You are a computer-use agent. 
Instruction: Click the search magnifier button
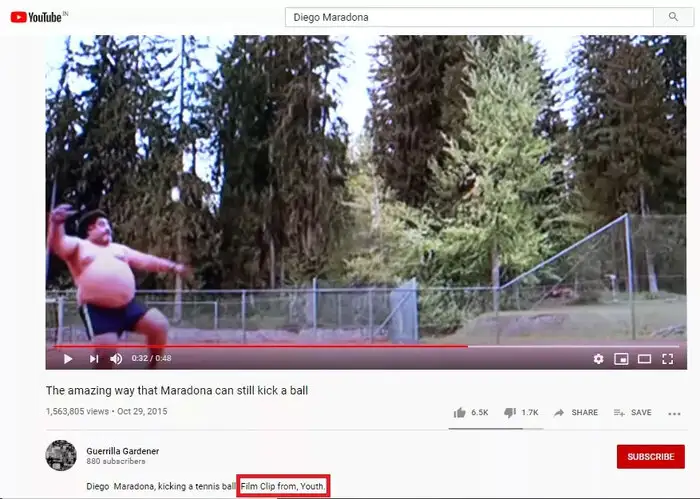click(x=673, y=17)
